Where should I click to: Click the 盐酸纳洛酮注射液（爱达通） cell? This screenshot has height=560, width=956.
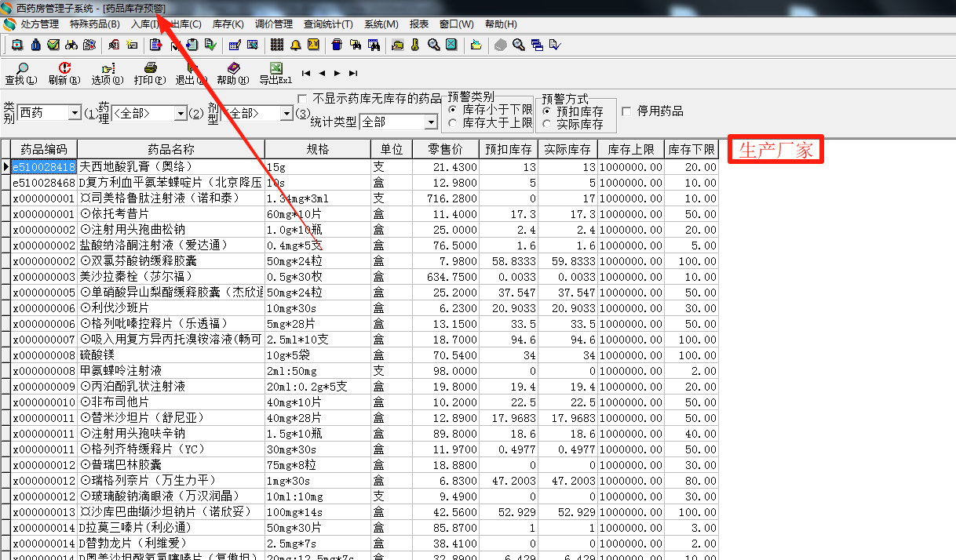tap(170, 245)
